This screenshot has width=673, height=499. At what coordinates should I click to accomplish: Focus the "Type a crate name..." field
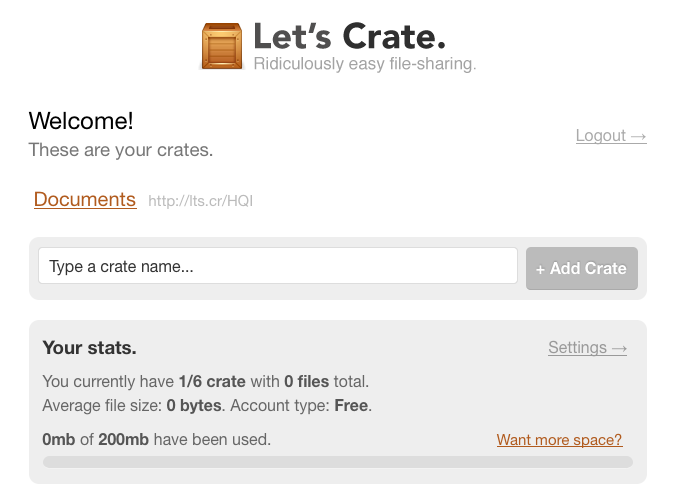coord(277,267)
